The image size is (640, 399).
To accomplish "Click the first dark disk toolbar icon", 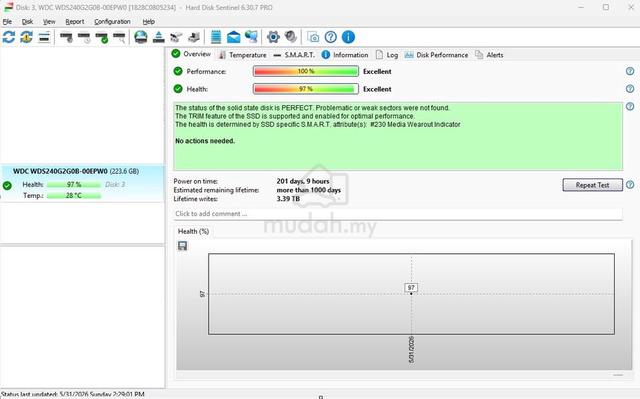I will (x=67, y=38).
